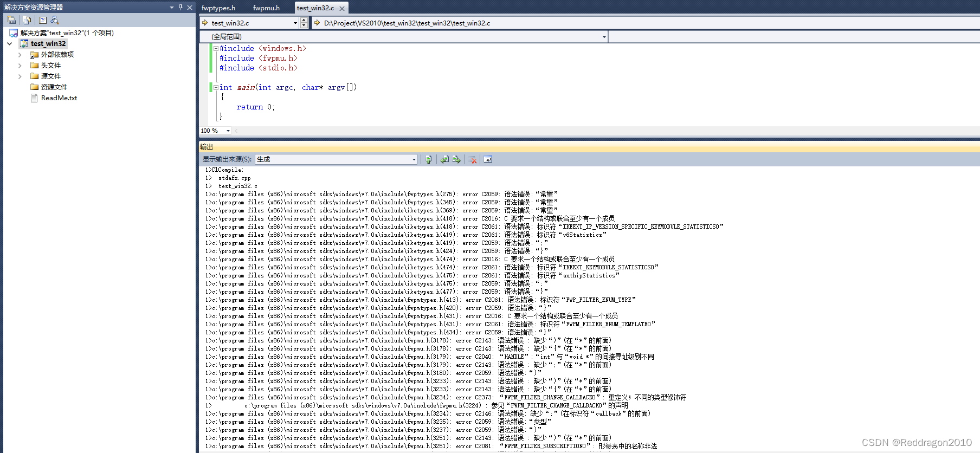Click the fwpmu.h(3179) error C2040 HANDLE line
This screenshot has height=453, width=980.
(430, 357)
